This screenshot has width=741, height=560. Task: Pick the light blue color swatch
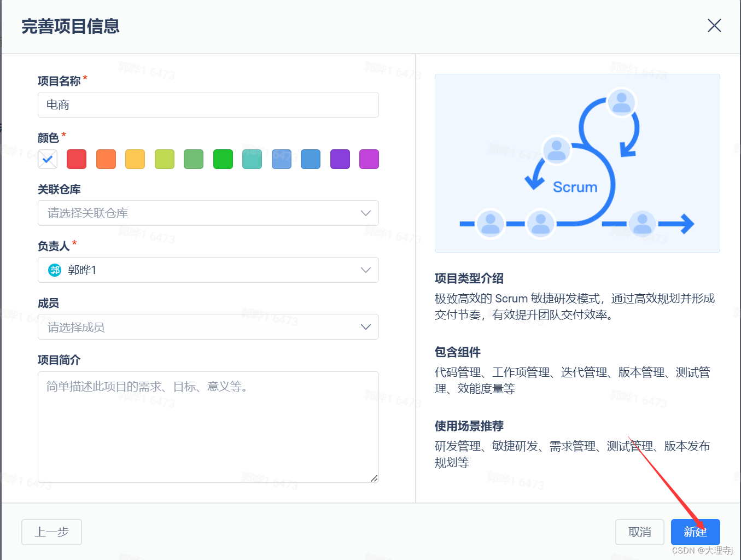(282, 159)
